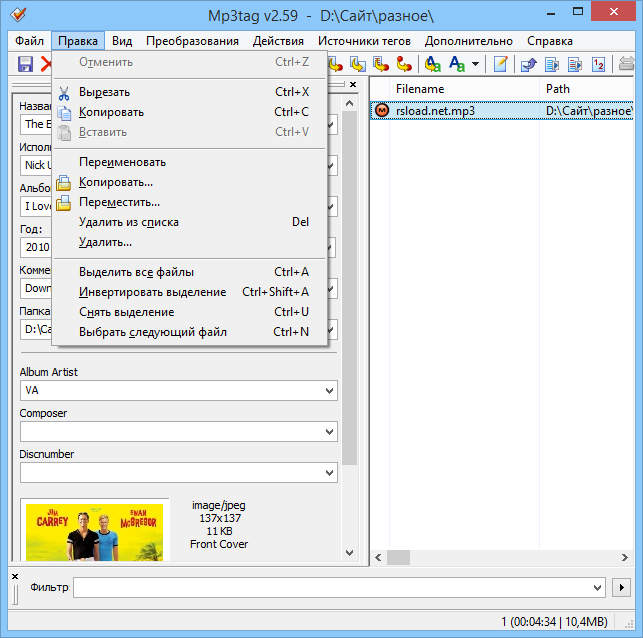Click the Front Cover album art thumbnail

point(94,531)
